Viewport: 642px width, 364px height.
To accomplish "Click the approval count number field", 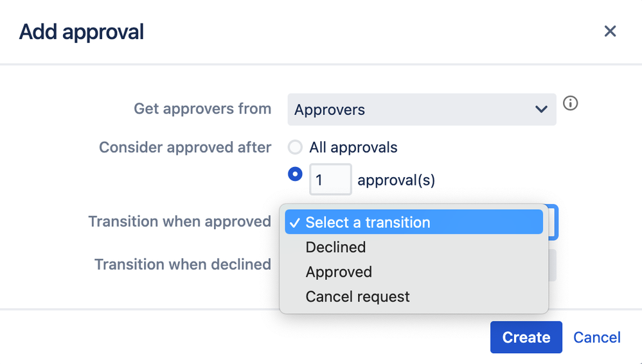I will (330, 180).
